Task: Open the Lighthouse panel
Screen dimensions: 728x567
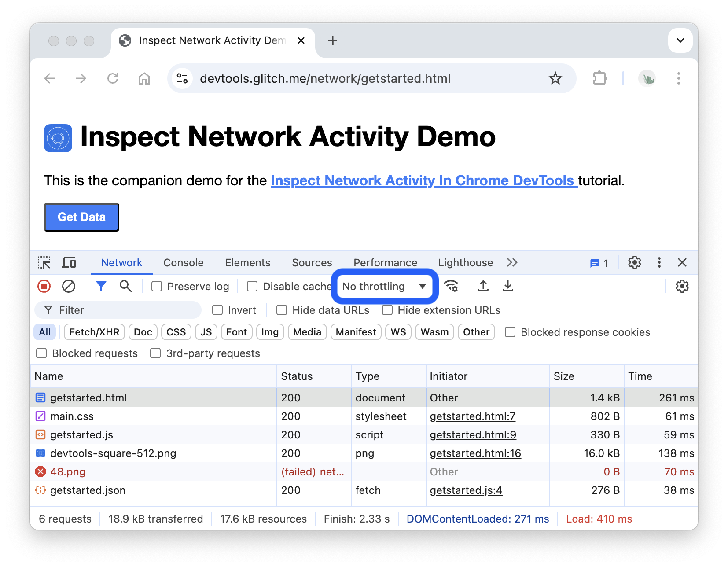Action: point(465,262)
